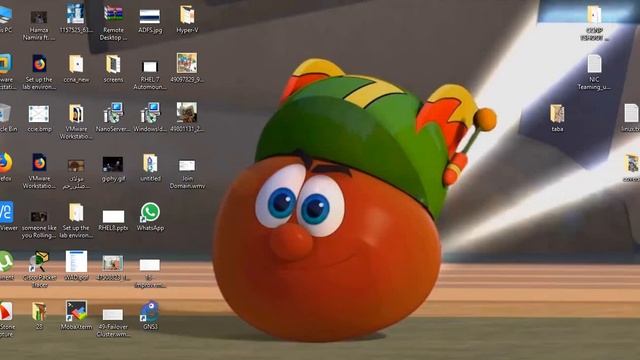640x360 pixels.
Task: Select the ADFS.jpg image file
Action: tap(150, 17)
